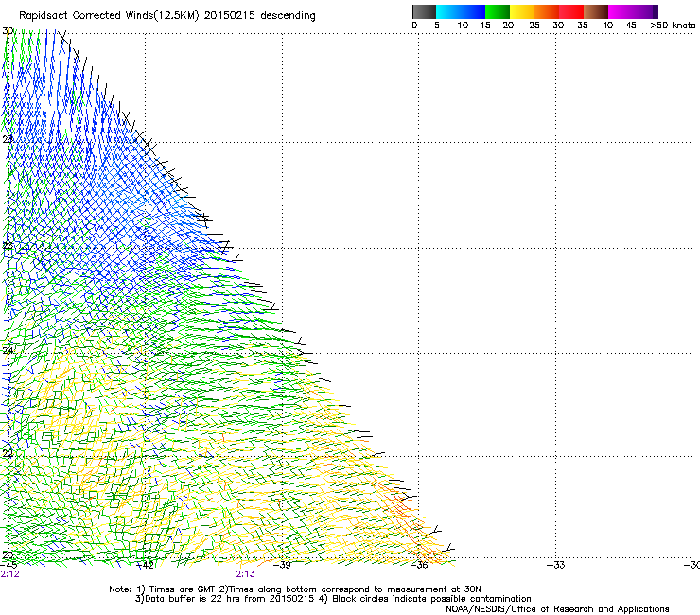Click the cyan-blue 5-15 knots legend band
This screenshot has width=700, height=615.
tap(461, 11)
